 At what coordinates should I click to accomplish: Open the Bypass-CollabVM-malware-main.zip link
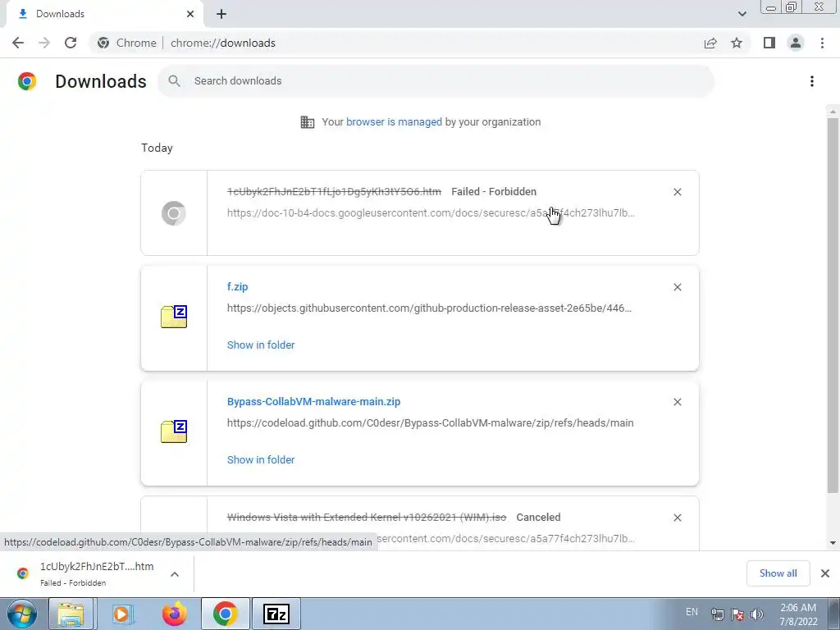click(313, 402)
